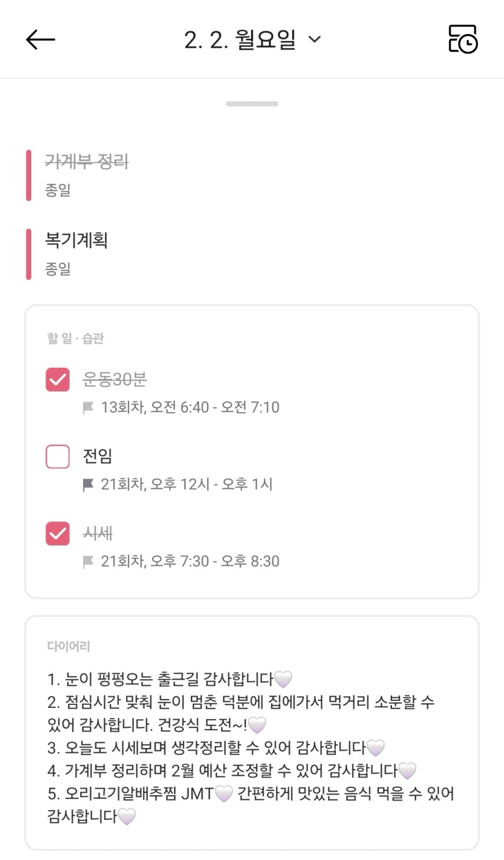Open the 가계부 정리 all-day event
The height and width of the screenshot is (860, 504).
click(87, 162)
